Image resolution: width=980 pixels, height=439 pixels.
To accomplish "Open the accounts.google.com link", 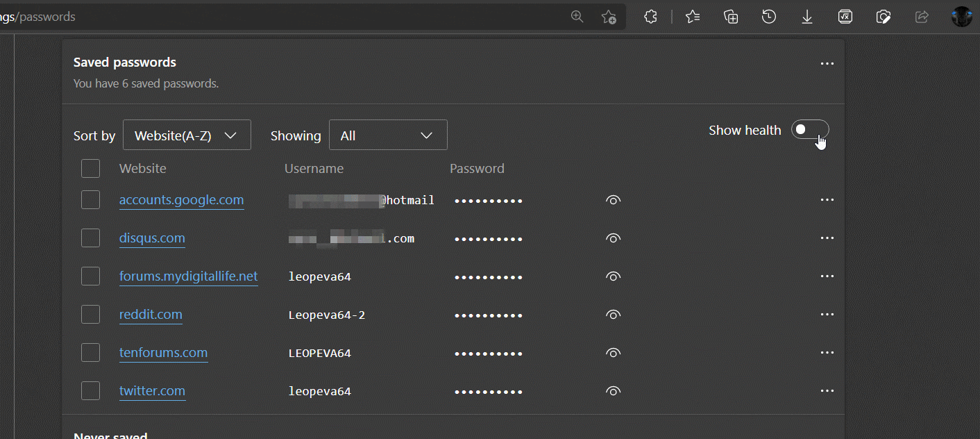I will click(x=181, y=200).
